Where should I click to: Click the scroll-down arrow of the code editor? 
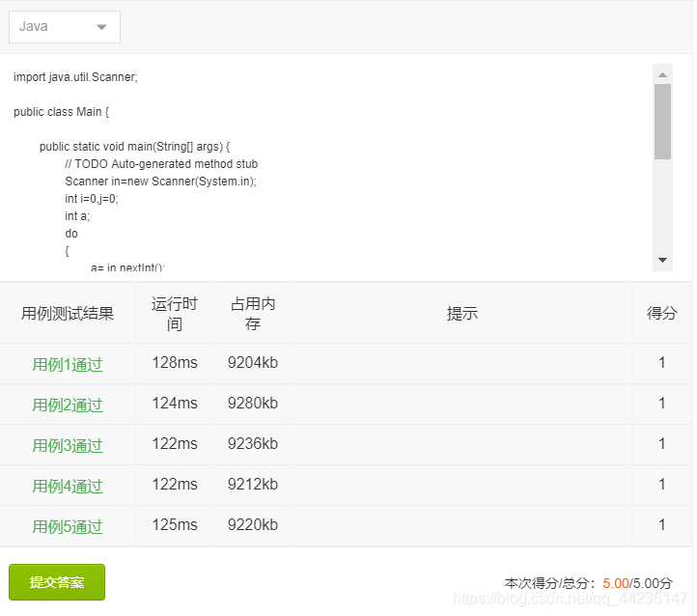click(662, 260)
